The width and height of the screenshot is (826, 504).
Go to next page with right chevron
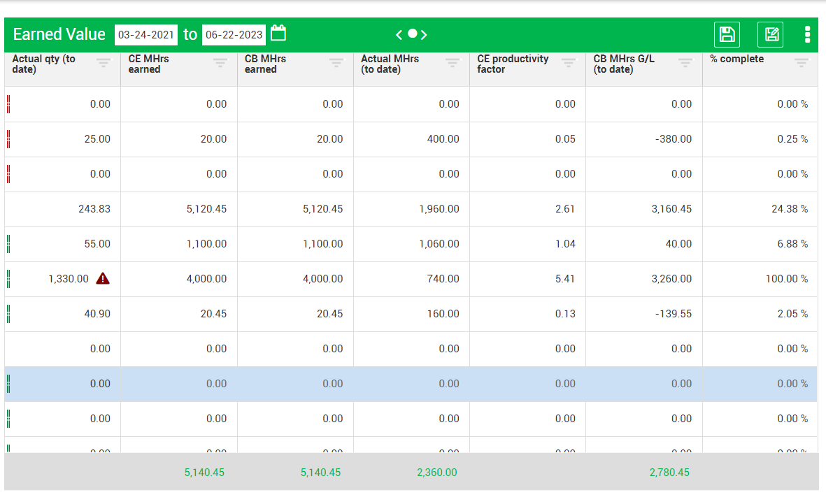click(424, 34)
